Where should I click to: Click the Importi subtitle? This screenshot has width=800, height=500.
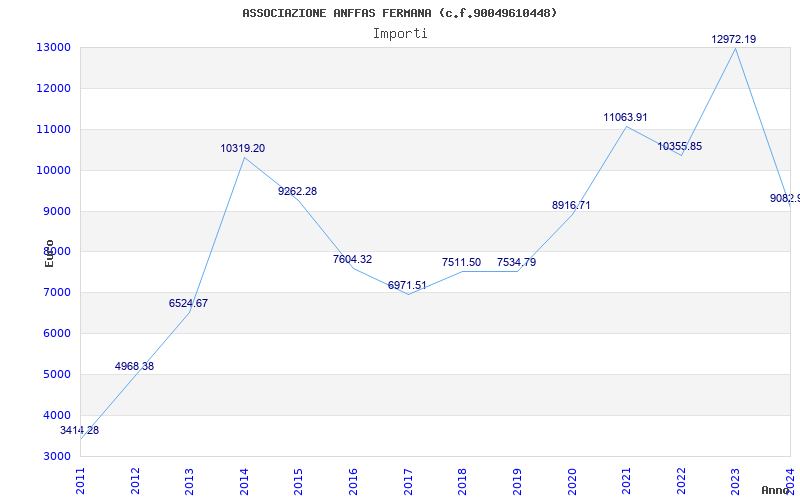400,34
